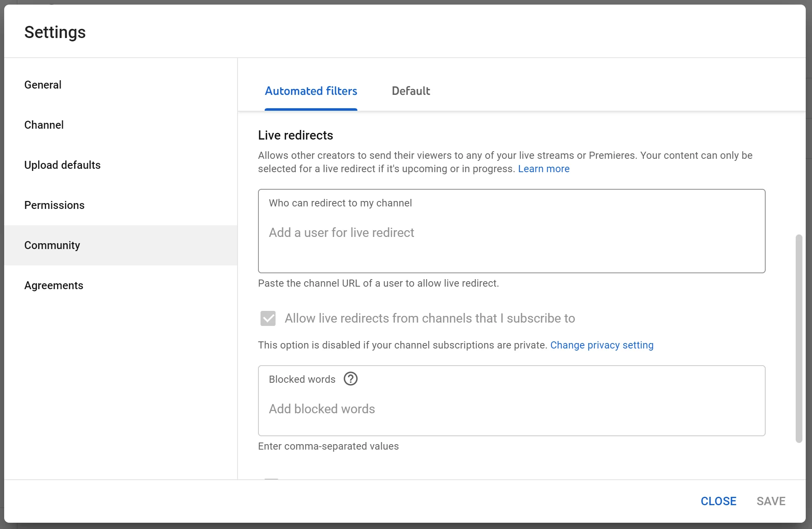Open the Blocked words help icon
812x529 pixels.
[x=351, y=379]
